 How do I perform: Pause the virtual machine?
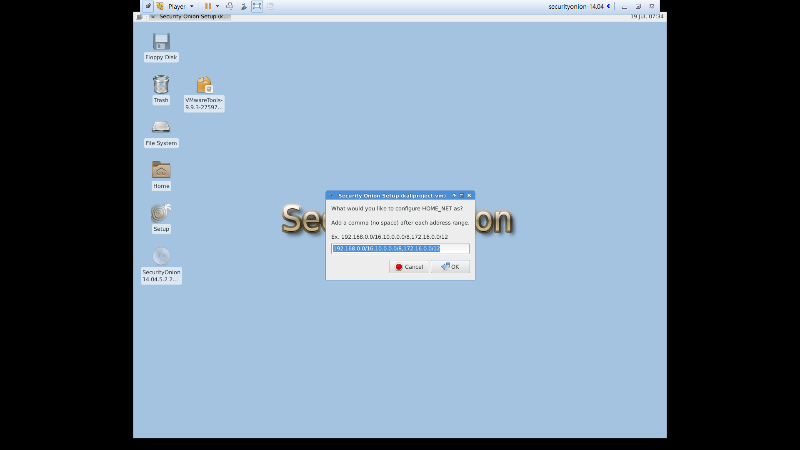pos(208,6)
